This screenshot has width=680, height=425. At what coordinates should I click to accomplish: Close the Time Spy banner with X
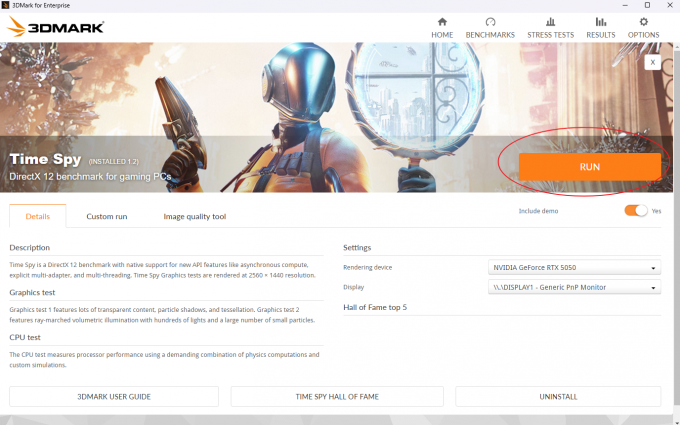652,62
